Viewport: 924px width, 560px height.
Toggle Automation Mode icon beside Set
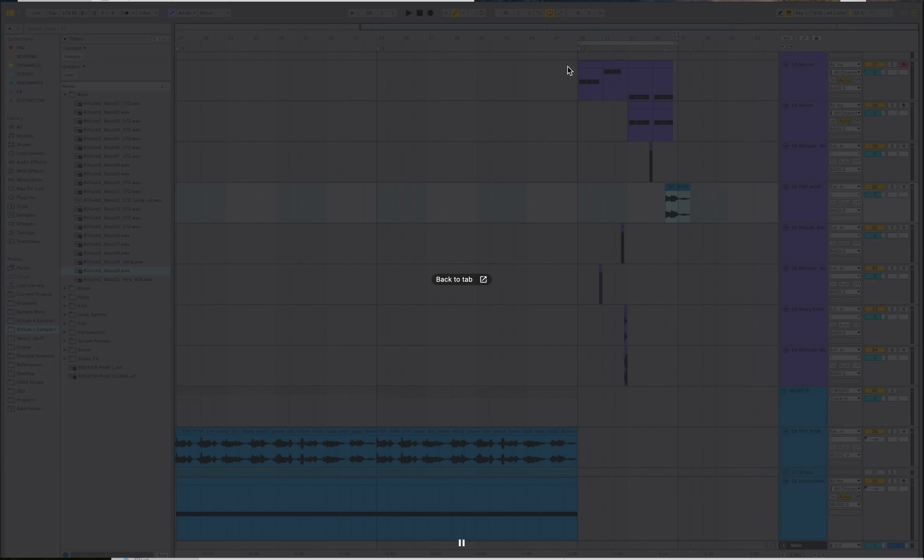pos(804,38)
